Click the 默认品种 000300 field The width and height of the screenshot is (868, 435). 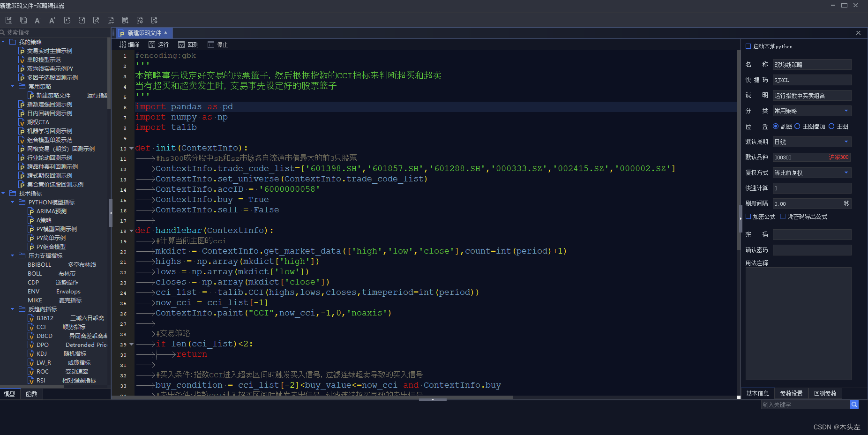[812, 157]
